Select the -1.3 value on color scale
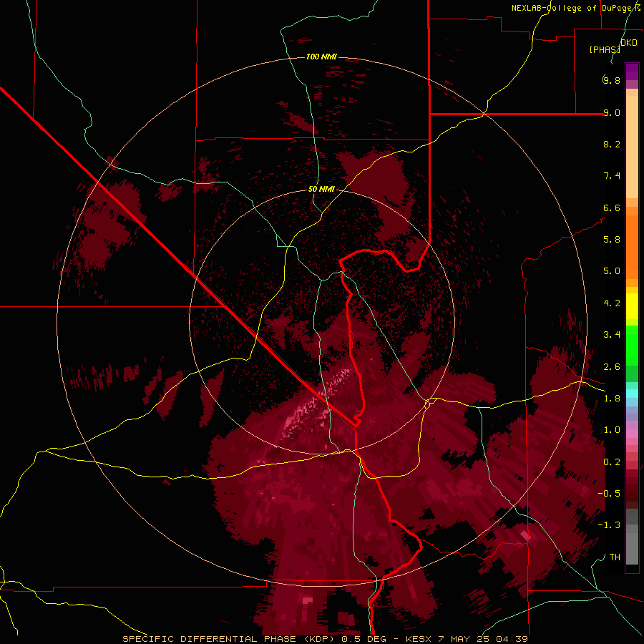The image size is (644, 644). [609, 525]
